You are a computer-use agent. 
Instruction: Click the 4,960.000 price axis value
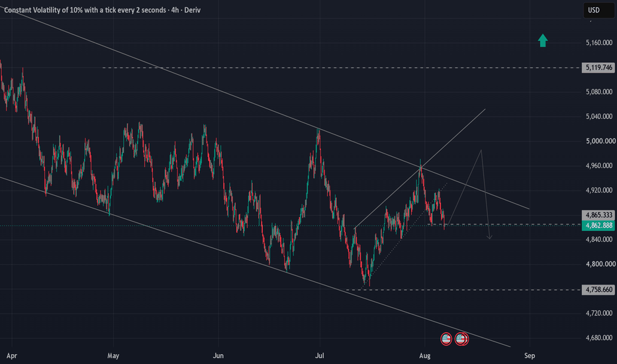pyautogui.click(x=599, y=165)
